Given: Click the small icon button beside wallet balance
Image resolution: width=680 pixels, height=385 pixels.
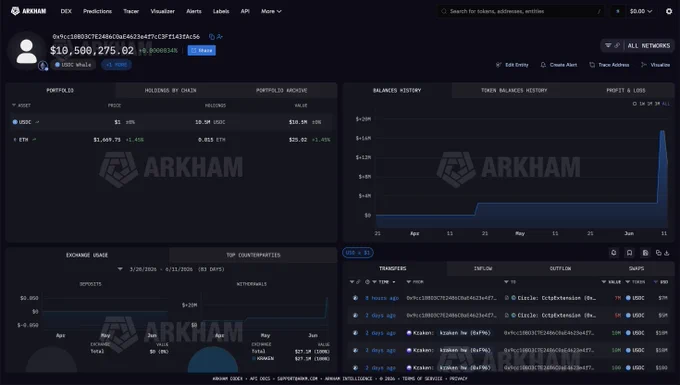Looking at the screenshot, I should [618, 11].
